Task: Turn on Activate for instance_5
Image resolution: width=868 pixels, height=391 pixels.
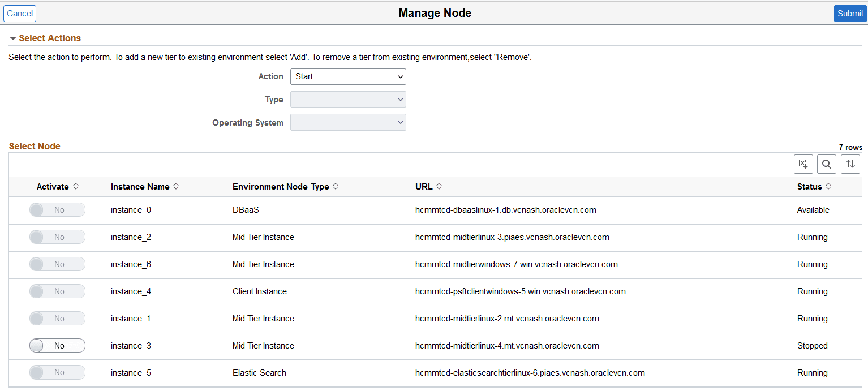Action: tap(57, 372)
